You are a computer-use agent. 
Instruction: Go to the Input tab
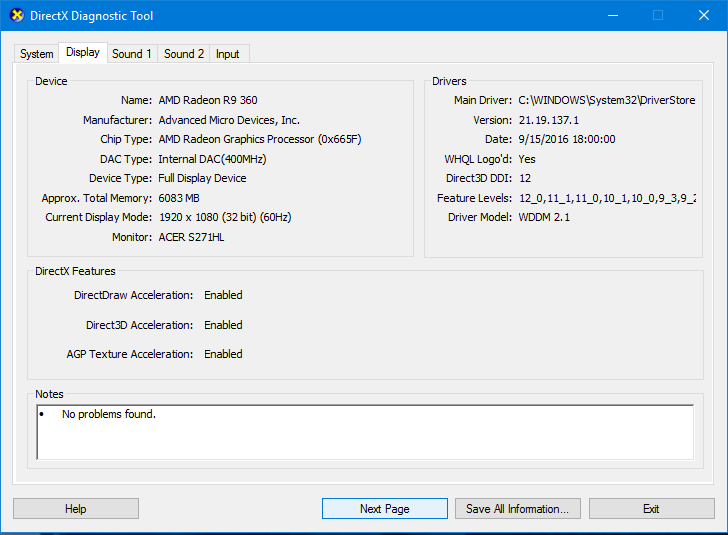click(228, 54)
